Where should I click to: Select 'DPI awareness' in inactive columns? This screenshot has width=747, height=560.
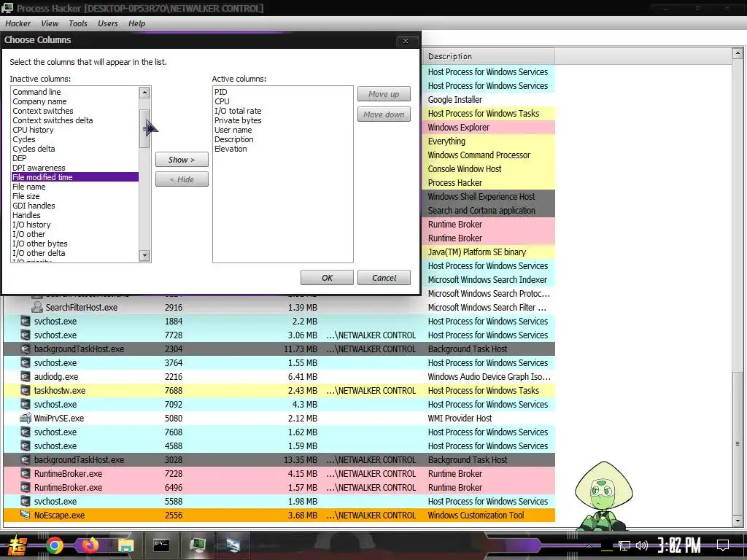coord(39,168)
